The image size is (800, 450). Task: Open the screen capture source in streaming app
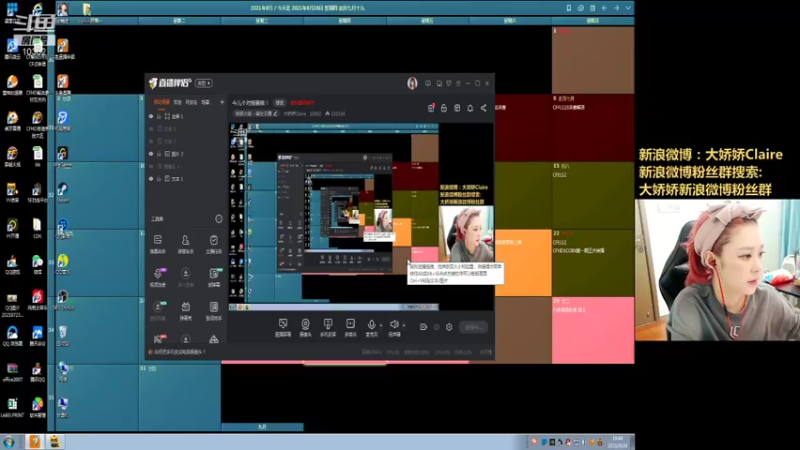pos(283,328)
